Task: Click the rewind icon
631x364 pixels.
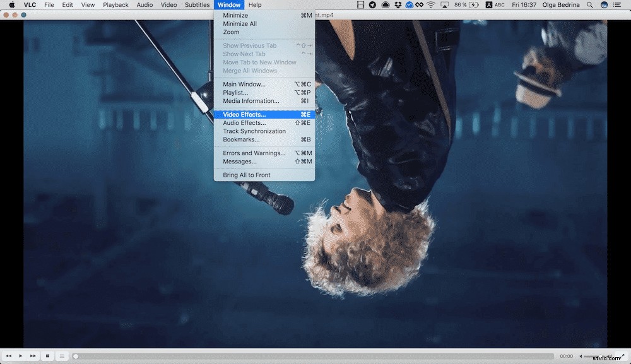Action: (8, 356)
